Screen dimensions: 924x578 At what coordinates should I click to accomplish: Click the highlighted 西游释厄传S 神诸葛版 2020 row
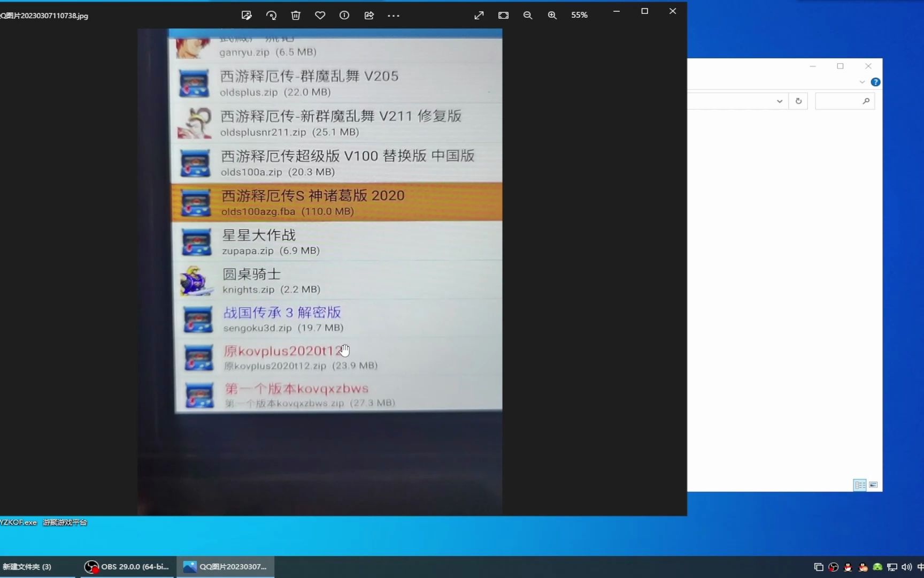(x=337, y=202)
